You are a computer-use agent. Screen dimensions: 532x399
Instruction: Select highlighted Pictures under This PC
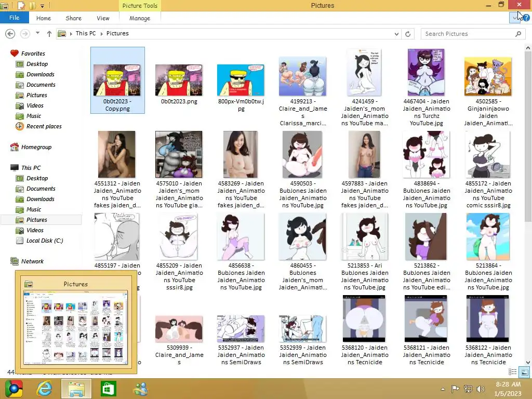coord(41,220)
